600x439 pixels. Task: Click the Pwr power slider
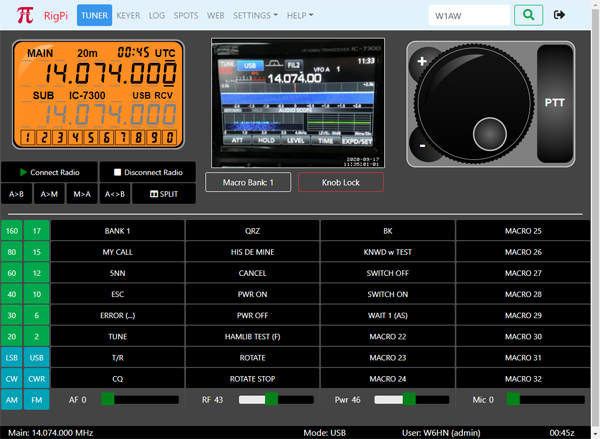(x=412, y=400)
